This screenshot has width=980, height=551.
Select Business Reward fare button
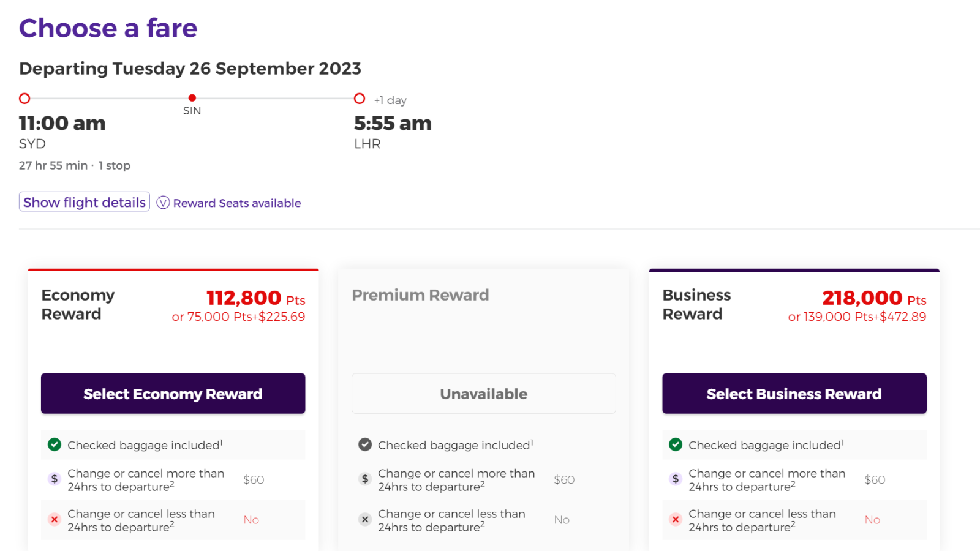pyautogui.click(x=794, y=394)
